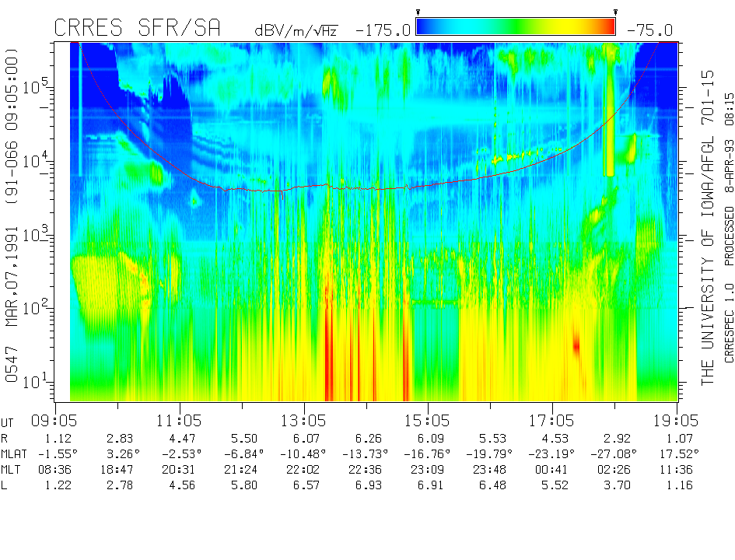Click the dBV/m/√Hz unit label

[x=296, y=30]
